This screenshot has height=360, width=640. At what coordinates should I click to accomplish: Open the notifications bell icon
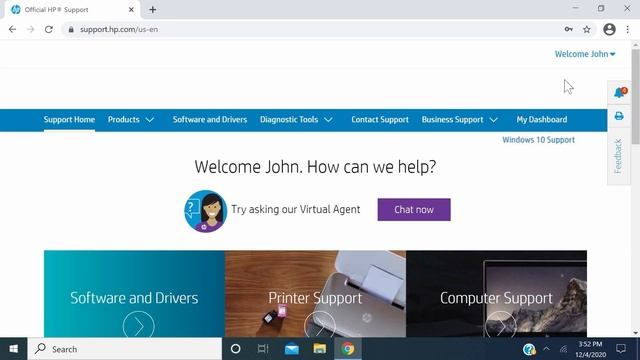620,92
